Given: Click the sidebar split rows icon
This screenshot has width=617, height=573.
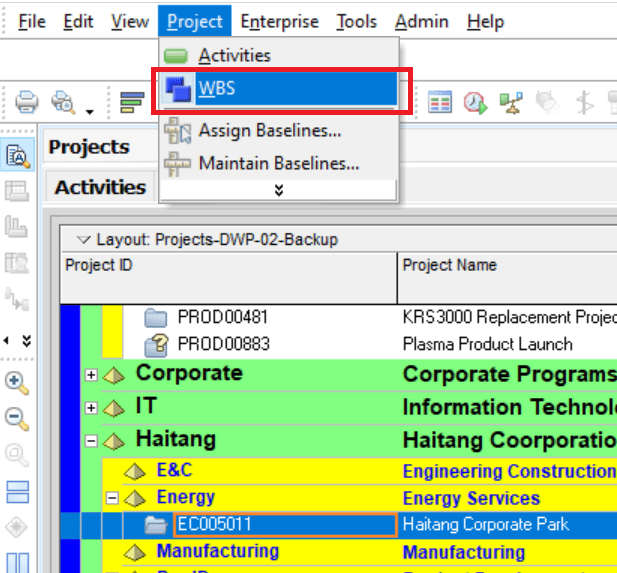Looking at the screenshot, I should click(x=18, y=492).
